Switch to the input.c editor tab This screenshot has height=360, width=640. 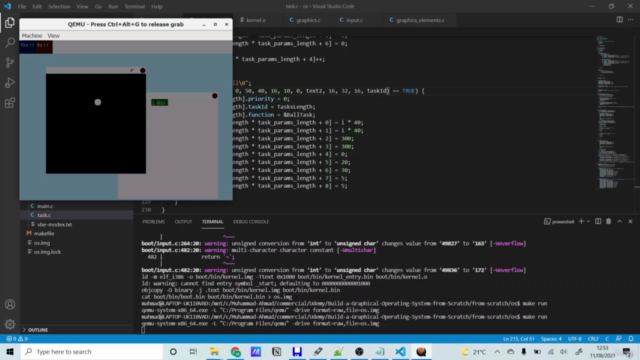[x=354, y=20]
